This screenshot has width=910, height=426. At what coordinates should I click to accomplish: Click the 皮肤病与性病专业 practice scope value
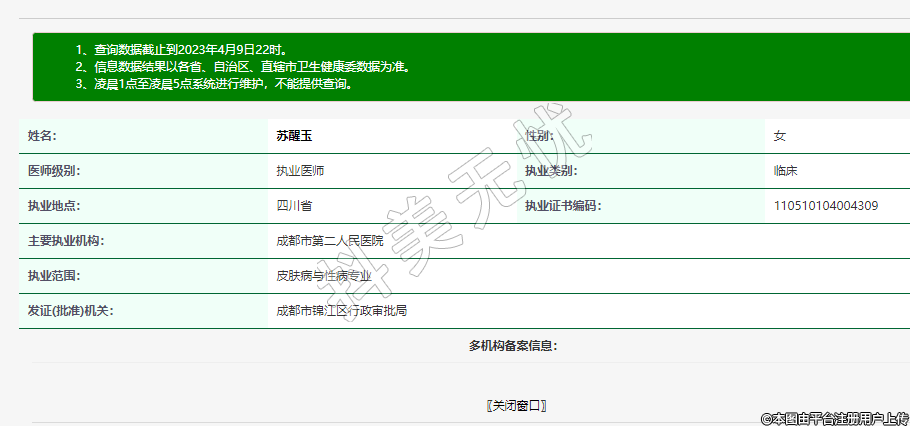tap(323, 276)
